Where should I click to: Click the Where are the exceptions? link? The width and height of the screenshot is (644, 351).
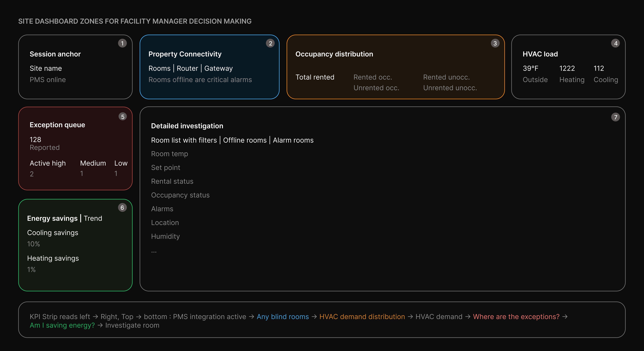[x=516, y=316]
